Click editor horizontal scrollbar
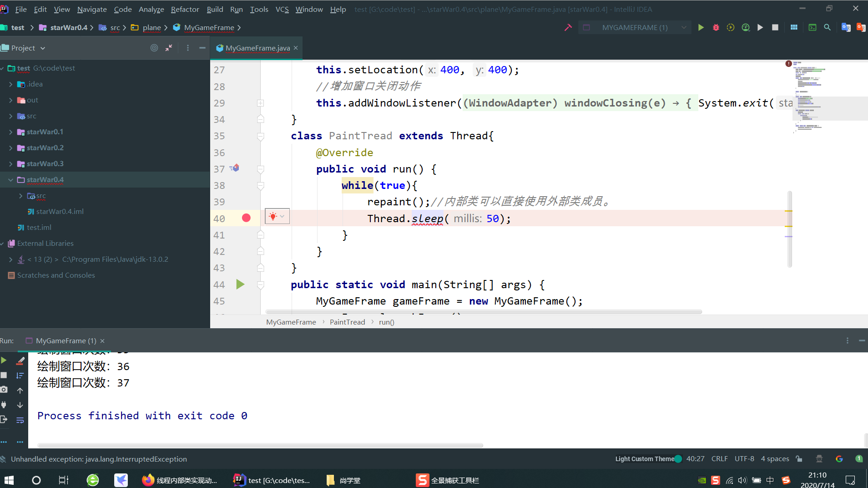This screenshot has height=488, width=868. click(x=484, y=312)
